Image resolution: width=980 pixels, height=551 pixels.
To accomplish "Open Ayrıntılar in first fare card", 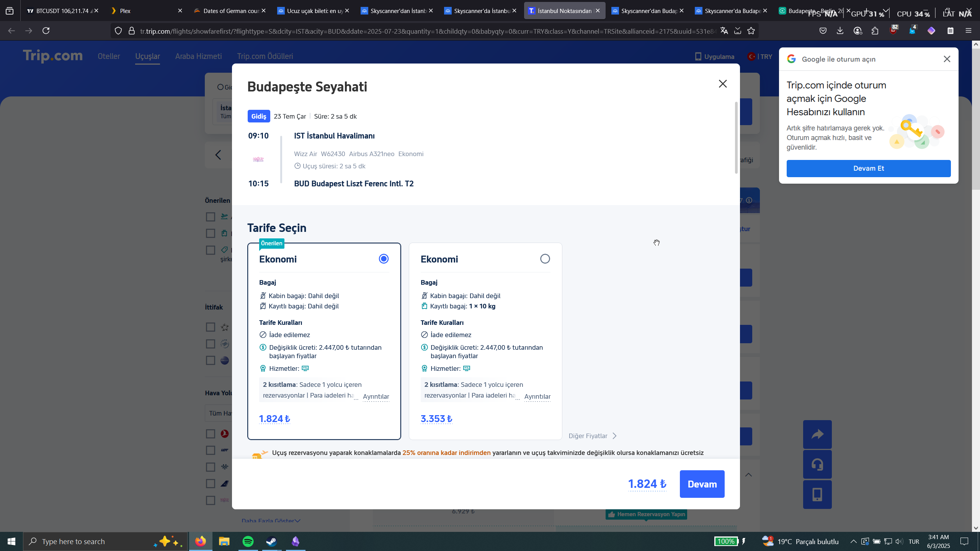I will tap(376, 396).
